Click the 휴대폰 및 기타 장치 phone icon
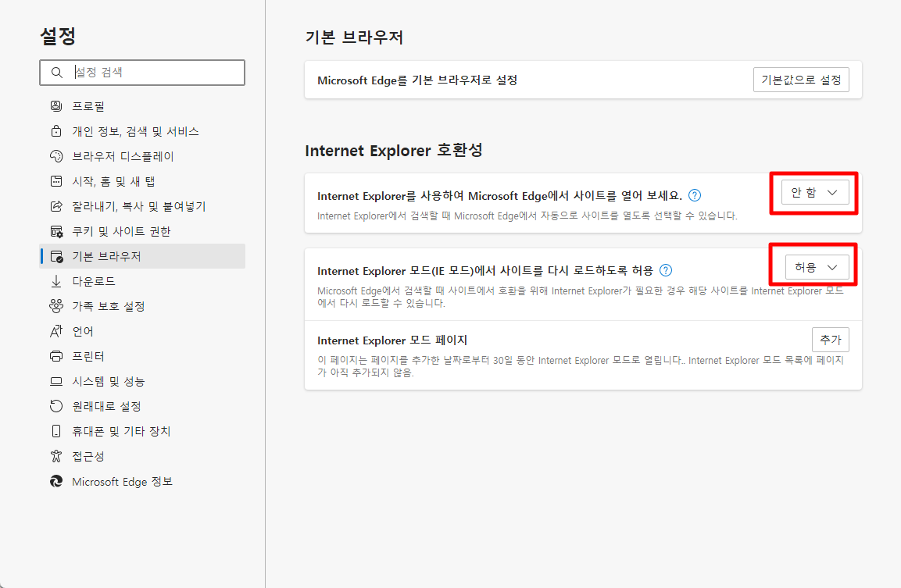 pos(56,431)
